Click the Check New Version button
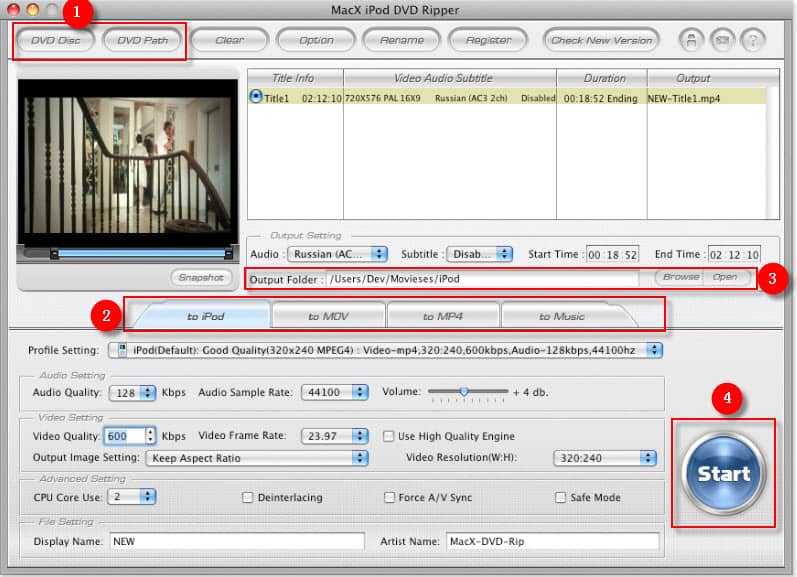Image resolution: width=797 pixels, height=577 pixels. 602,40
